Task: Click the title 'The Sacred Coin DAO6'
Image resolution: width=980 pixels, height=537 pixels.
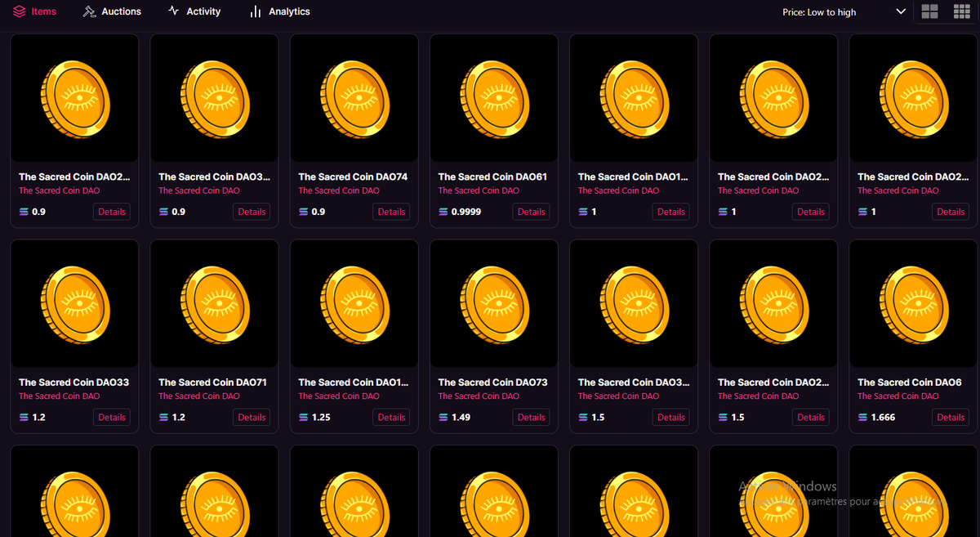Action: click(x=910, y=382)
